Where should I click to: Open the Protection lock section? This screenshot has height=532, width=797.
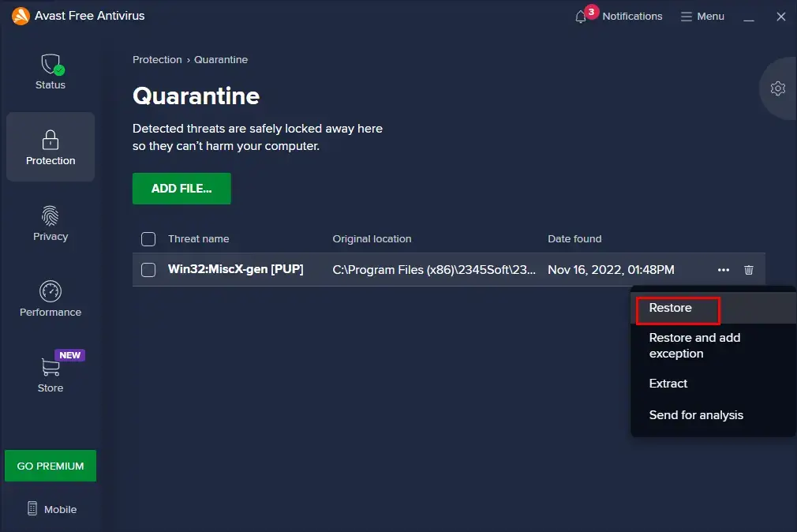point(51,147)
